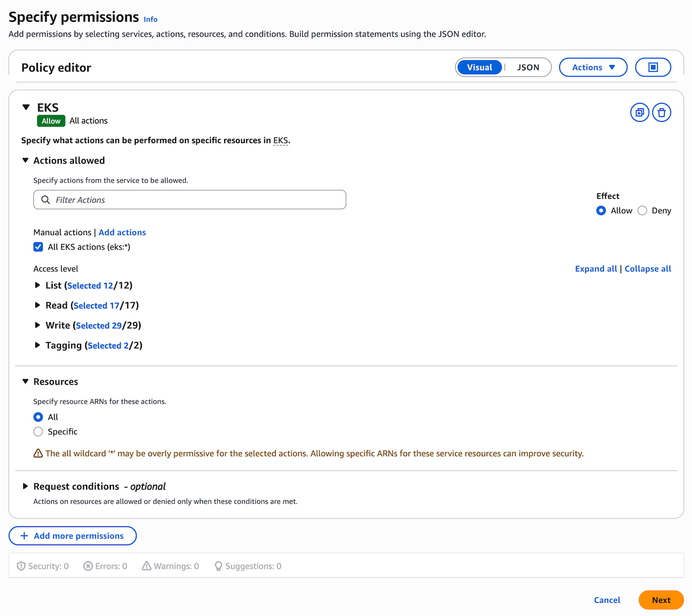Select the Deny effect radio button

[x=642, y=211]
